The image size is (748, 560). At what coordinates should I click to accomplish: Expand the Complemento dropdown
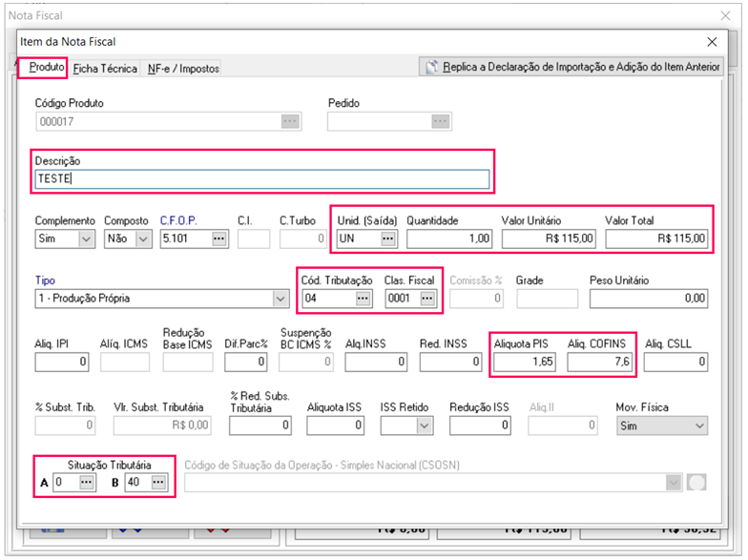(x=86, y=239)
